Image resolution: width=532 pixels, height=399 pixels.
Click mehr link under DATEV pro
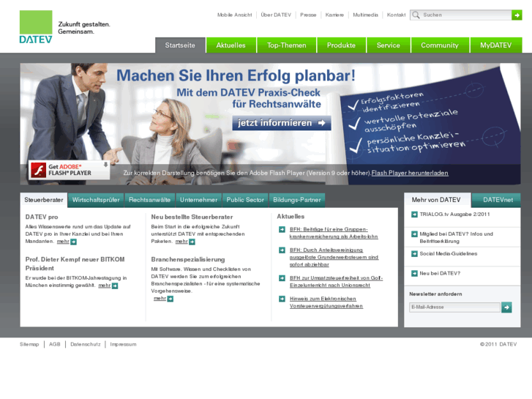click(x=63, y=242)
